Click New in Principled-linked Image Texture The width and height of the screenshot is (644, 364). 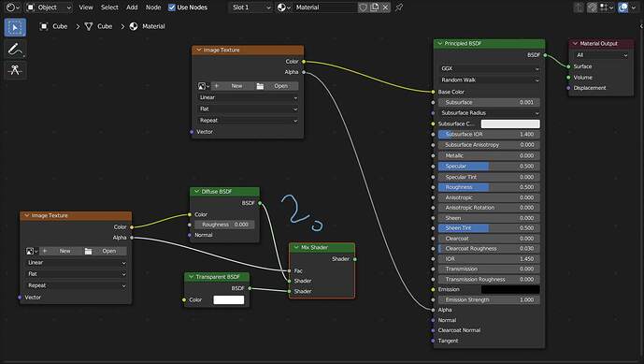233,86
